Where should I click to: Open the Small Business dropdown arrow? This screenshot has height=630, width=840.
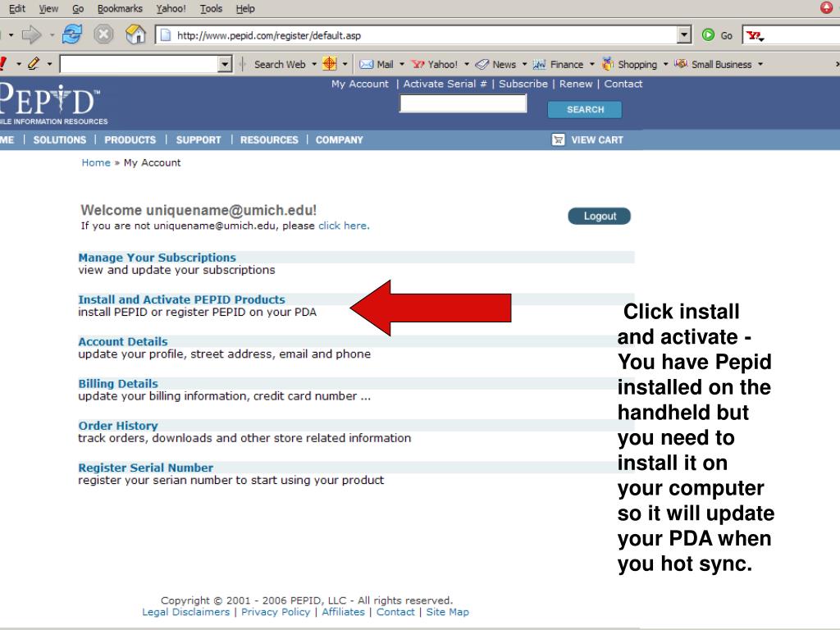point(760,64)
